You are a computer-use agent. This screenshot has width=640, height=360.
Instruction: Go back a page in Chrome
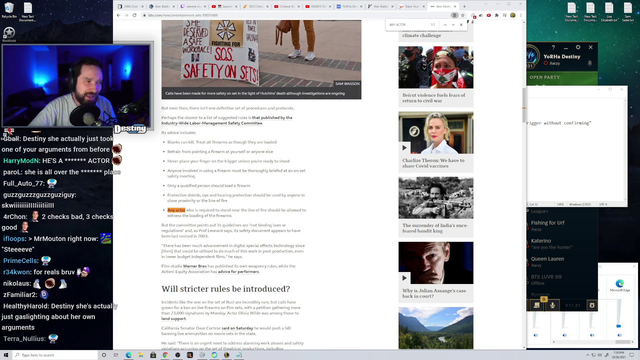118,15
